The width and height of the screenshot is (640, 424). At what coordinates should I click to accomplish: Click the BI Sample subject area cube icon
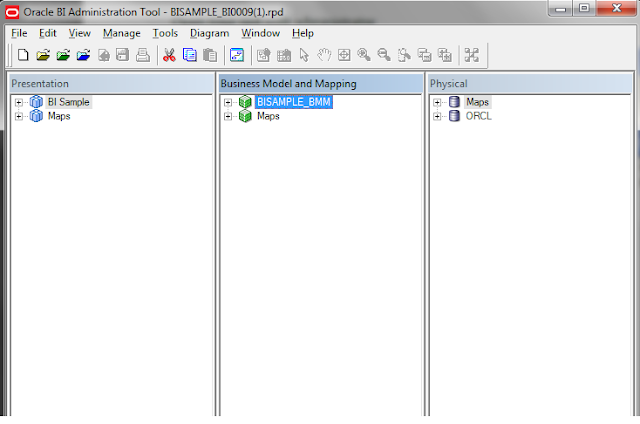tap(36, 102)
